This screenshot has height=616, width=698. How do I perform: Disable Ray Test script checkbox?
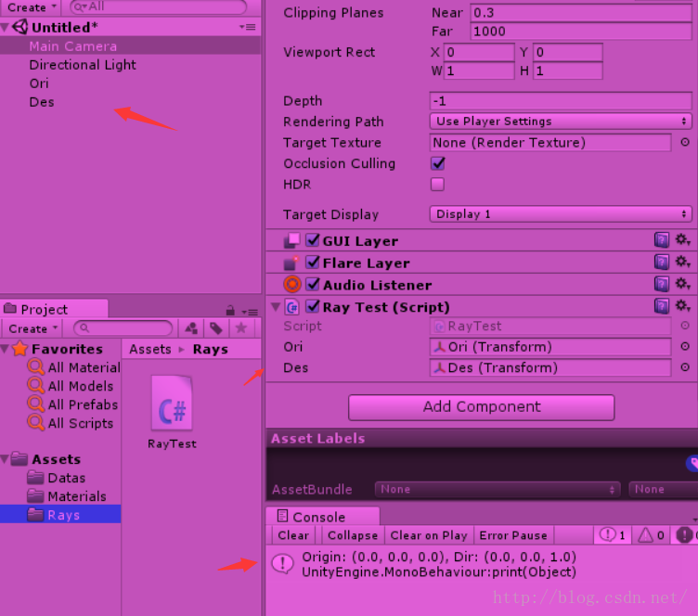tap(313, 306)
